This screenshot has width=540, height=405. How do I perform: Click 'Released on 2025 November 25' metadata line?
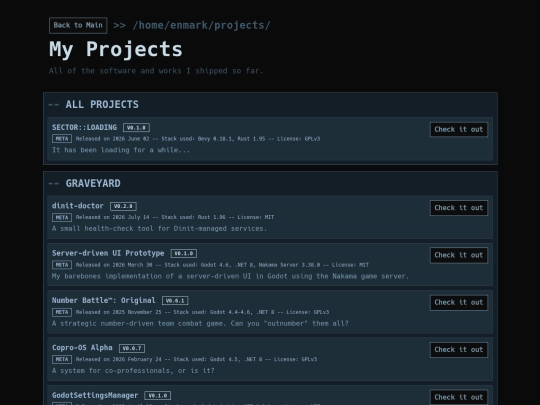point(202,312)
